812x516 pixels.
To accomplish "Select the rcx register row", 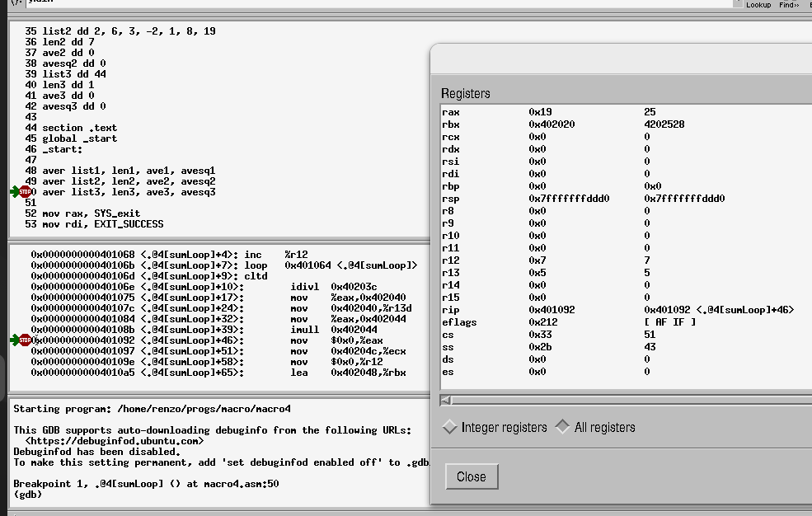I will (x=627, y=137).
